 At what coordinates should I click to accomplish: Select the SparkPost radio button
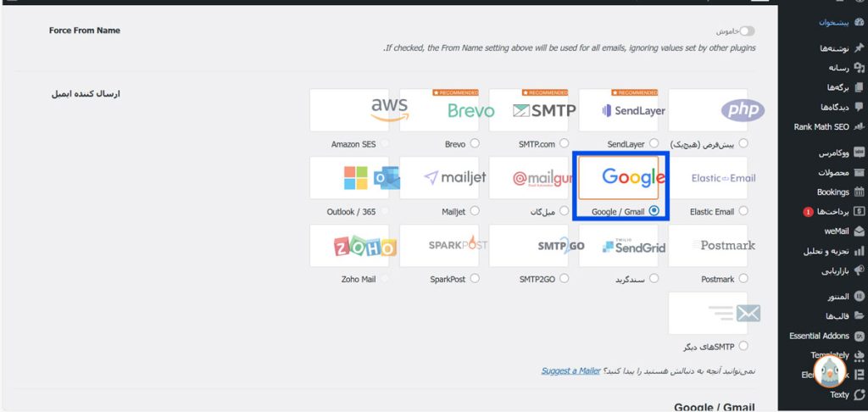[475, 278]
